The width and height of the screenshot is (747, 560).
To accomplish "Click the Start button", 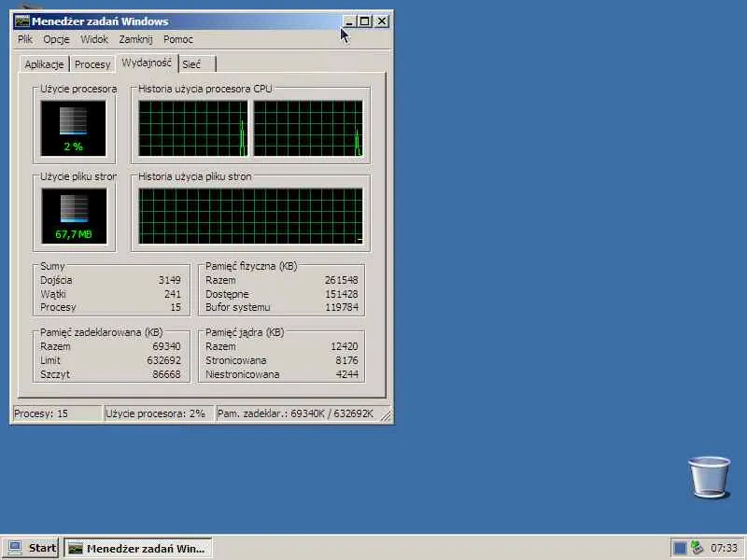I will pyautogui.click(x=31, y=548).
